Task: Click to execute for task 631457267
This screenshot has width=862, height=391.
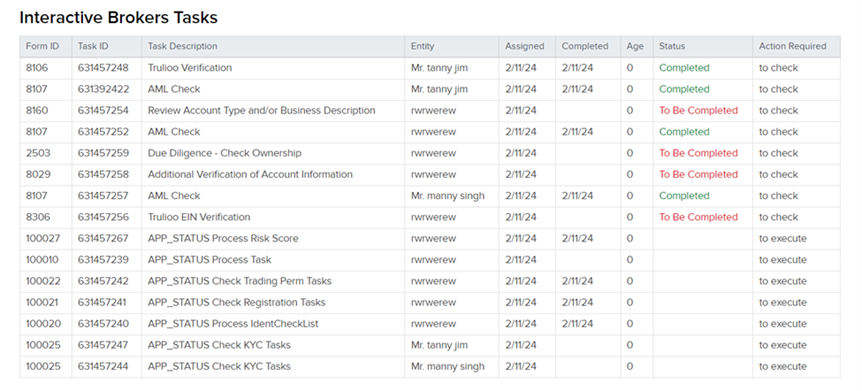Action: (783, 239)
